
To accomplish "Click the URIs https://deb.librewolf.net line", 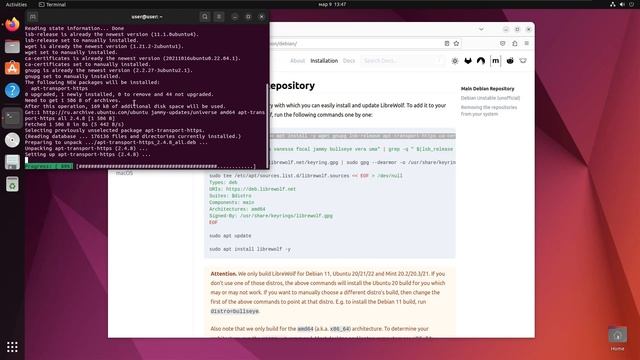I will click(x=253, y=189).
